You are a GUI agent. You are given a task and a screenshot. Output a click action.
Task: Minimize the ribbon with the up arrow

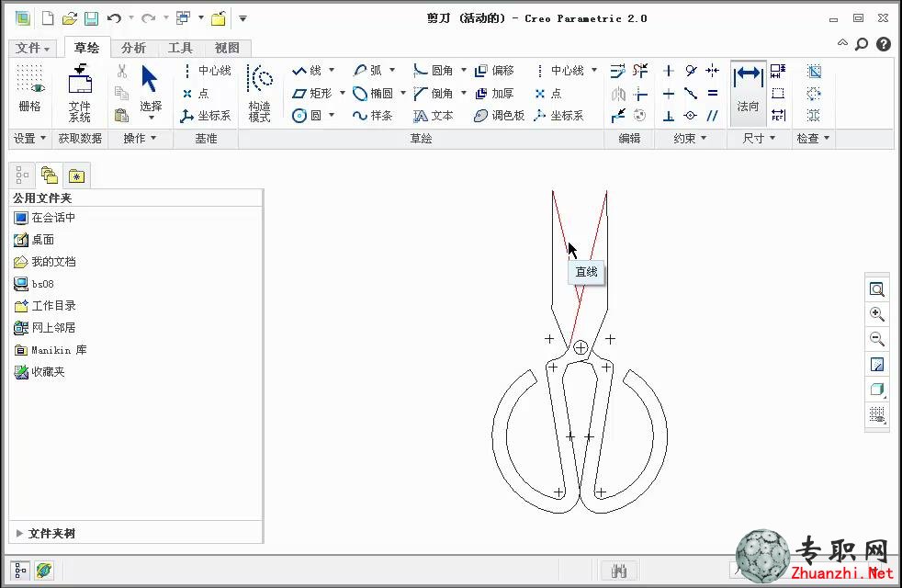point(842,43)
